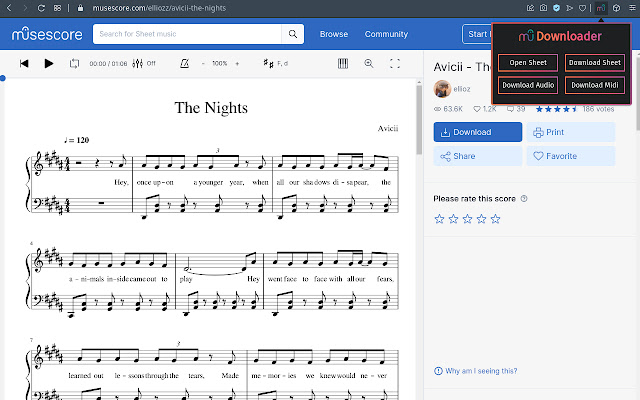The image size is (640, 400).
Task: Open the mixer control
Action: coord(138,64)
